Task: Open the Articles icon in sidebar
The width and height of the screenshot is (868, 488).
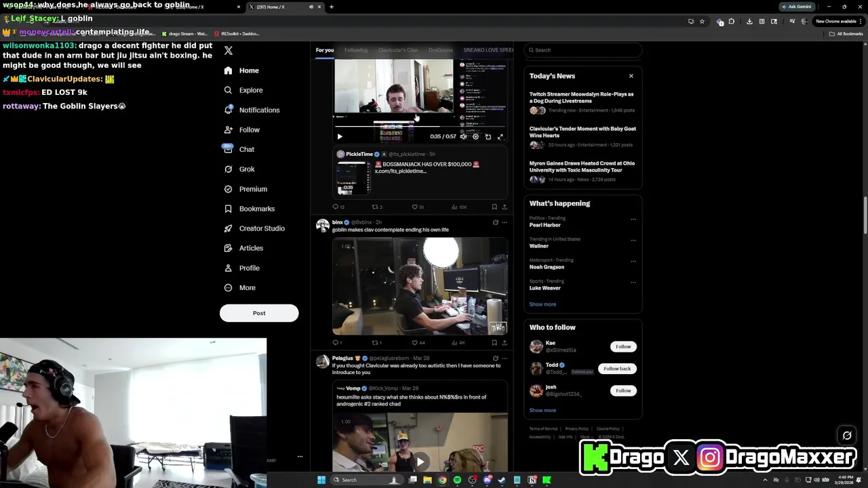Action: pyautogui.click(x=229, y=248)
